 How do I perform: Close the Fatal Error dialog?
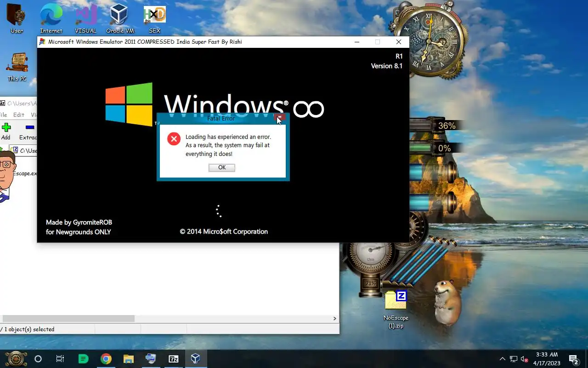click(279, 118)
